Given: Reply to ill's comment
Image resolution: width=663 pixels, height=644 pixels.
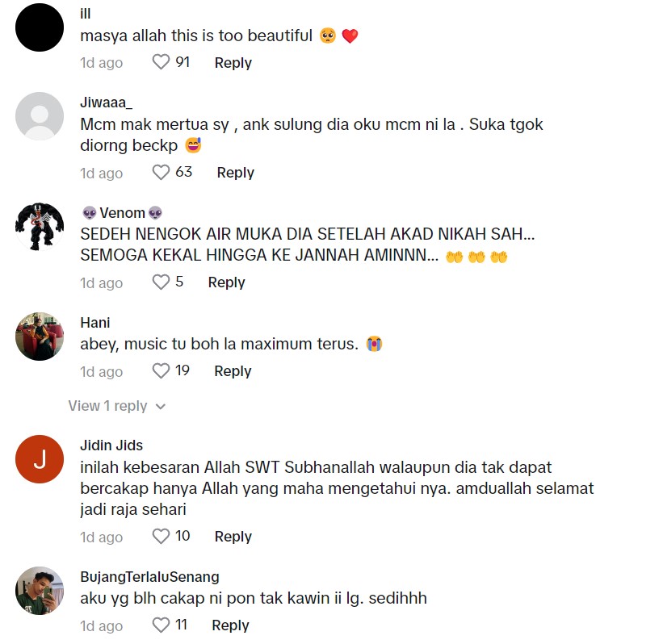Looking at the screenshot, I should click(x=233, y=62).
